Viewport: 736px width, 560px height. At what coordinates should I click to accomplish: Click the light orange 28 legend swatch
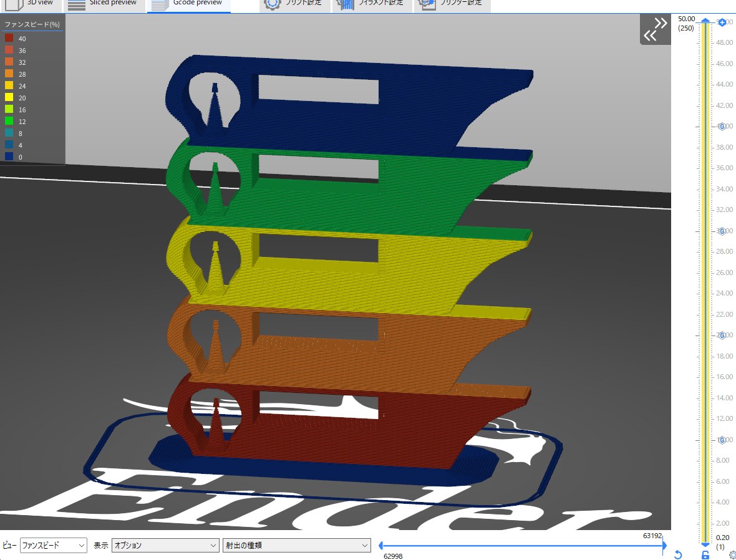pos(9,73)
